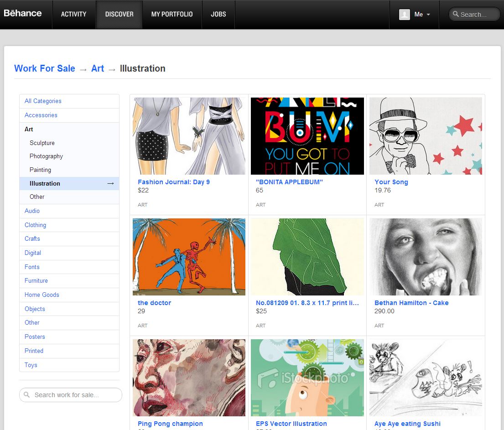Click the Behance logo

22,13
